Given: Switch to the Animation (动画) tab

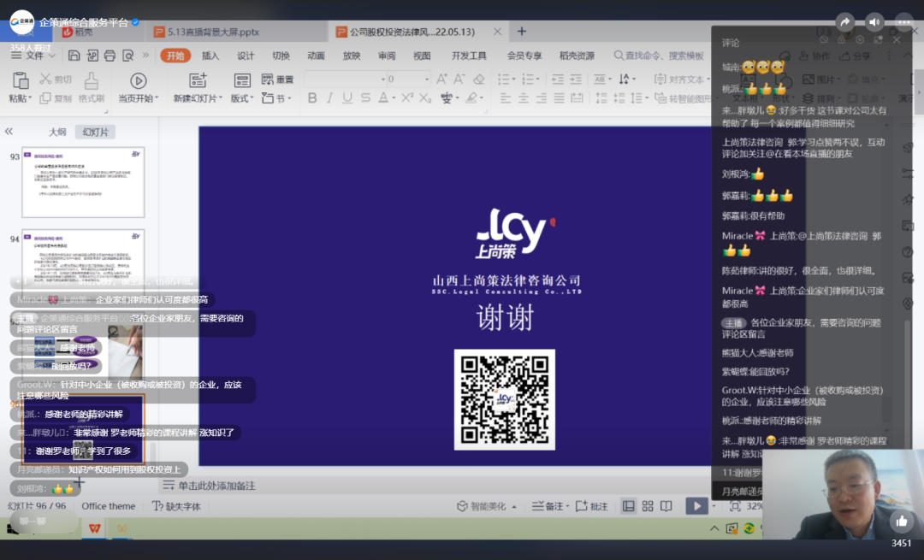Looking at the screenshot, I should pos(316,56).
